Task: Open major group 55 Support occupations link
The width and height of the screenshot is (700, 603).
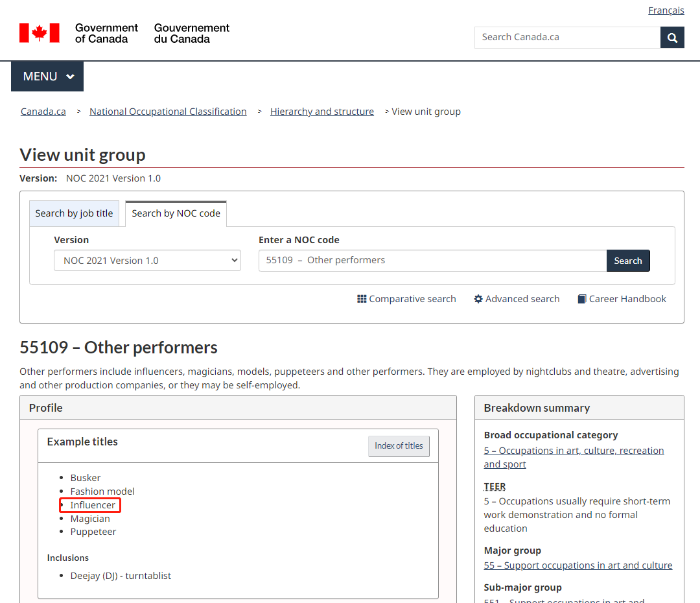Action: (x=578, y=565)
